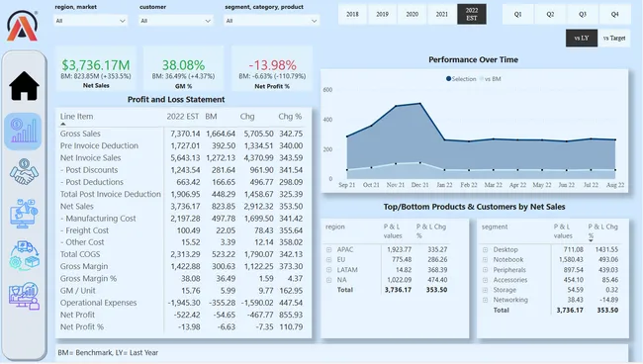Open the region, market dropdown
This screenshot has height=364, width=643.
(91, 21)
